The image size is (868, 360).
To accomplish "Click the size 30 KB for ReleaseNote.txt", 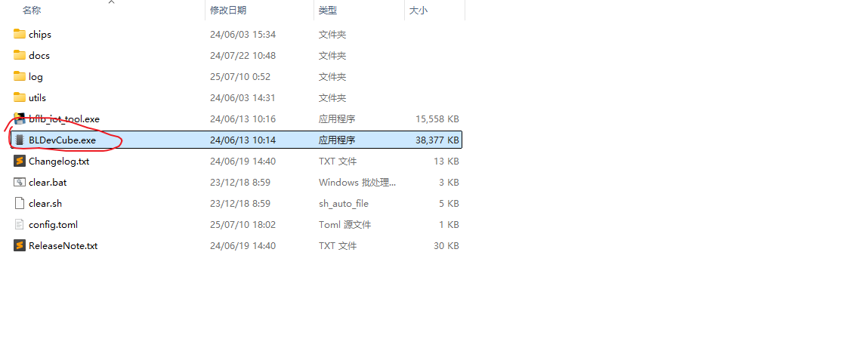I will [446, 245].
